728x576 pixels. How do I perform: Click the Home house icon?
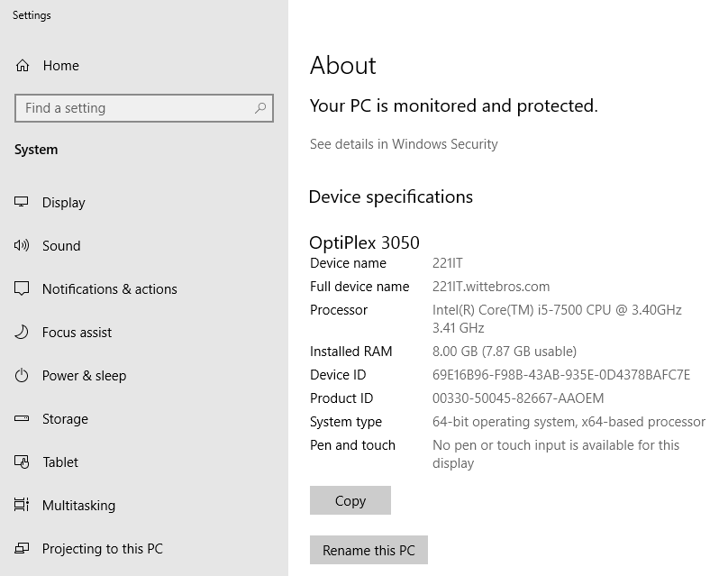pos(23,66)
